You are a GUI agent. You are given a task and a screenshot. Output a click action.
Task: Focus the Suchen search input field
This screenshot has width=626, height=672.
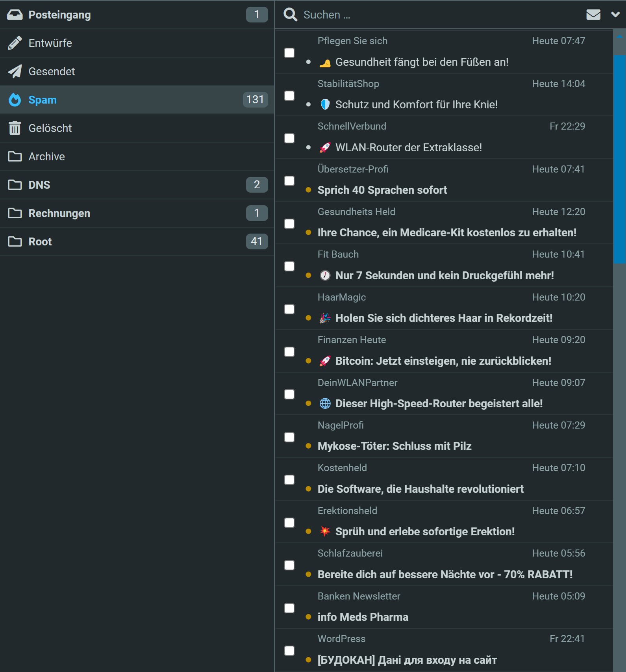tap(433, 15)
